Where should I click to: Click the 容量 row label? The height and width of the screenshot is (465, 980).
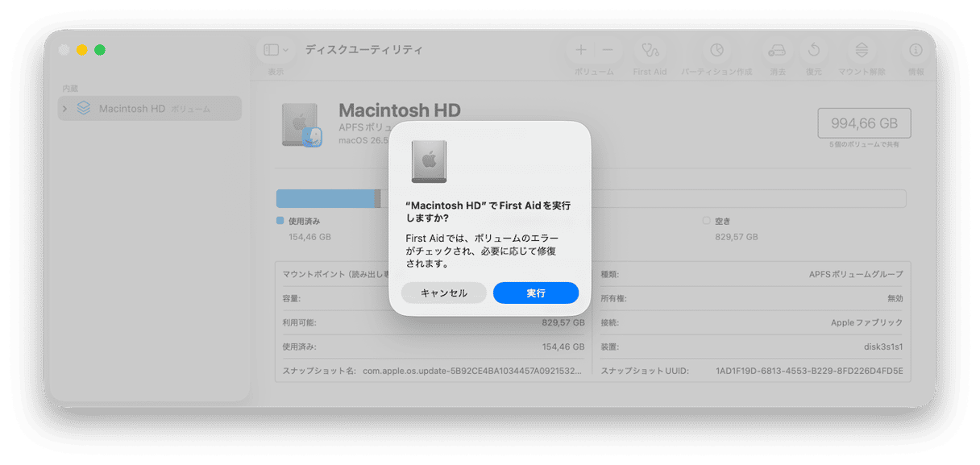click(291, 298)
